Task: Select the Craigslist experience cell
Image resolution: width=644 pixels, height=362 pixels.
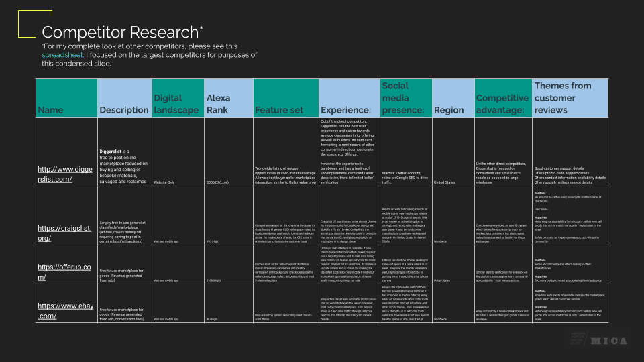Action: [350, 216]
